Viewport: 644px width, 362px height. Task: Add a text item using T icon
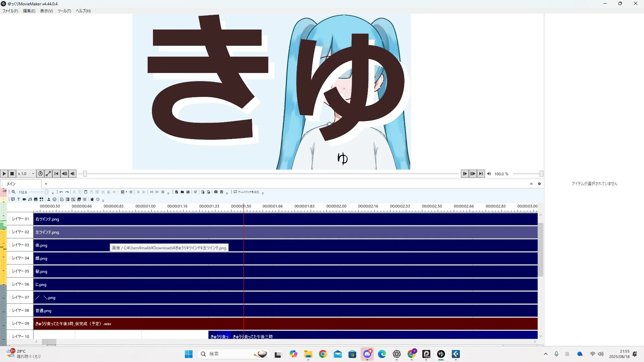(x=19, y=199)
